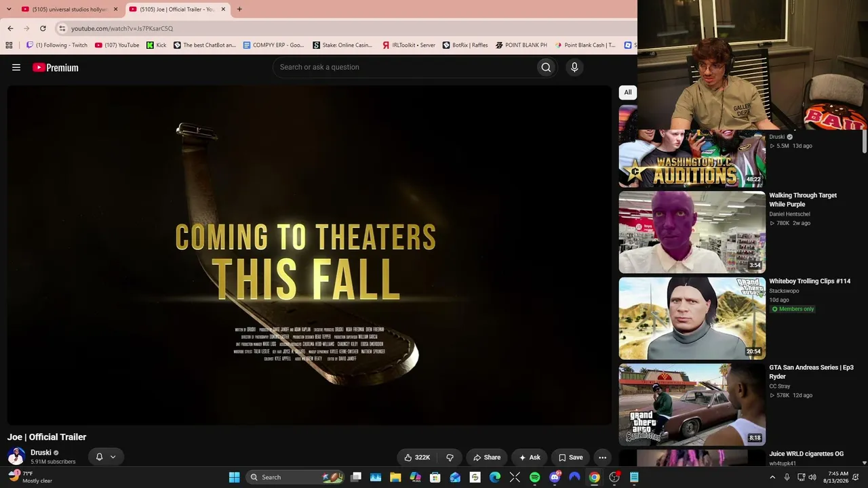The height and width of the screenshot is (488, 868).
Task: Dislike the Joe trailer video
Action: (450, 457)
